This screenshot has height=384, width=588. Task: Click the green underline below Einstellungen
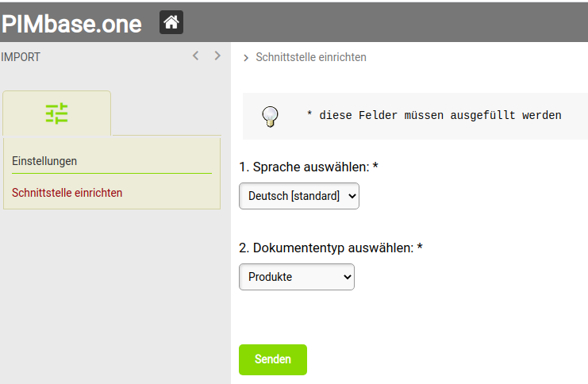pos(112,173)
